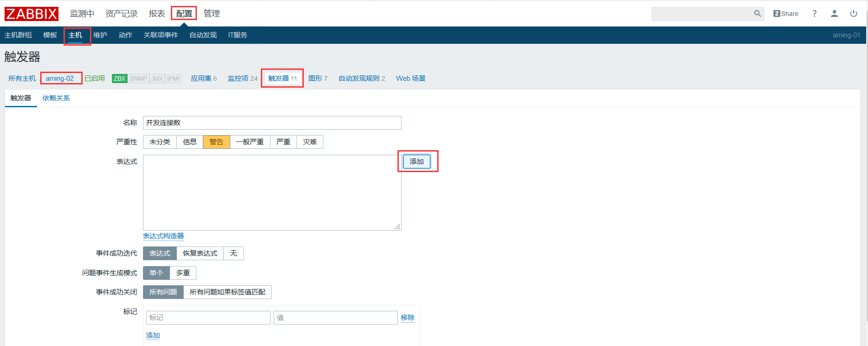
Task: Click the power logout icon
Action: 853,14
